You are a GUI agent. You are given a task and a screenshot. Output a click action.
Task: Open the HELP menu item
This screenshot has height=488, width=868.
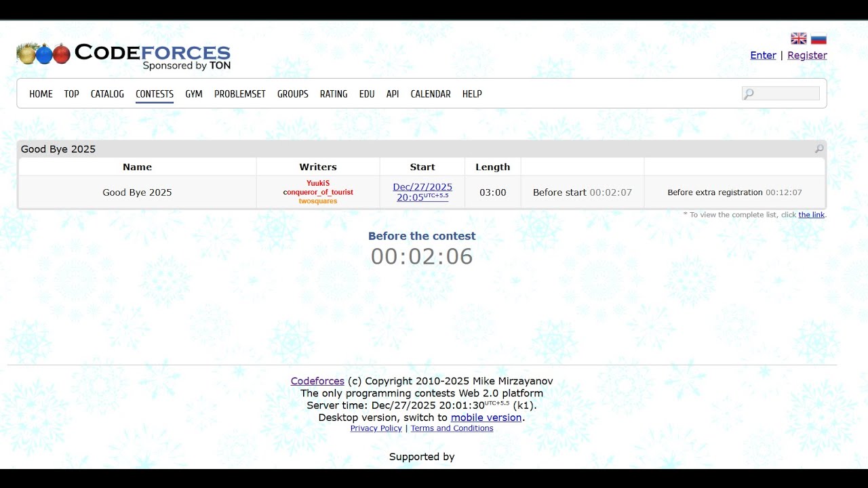coord(472,94)
